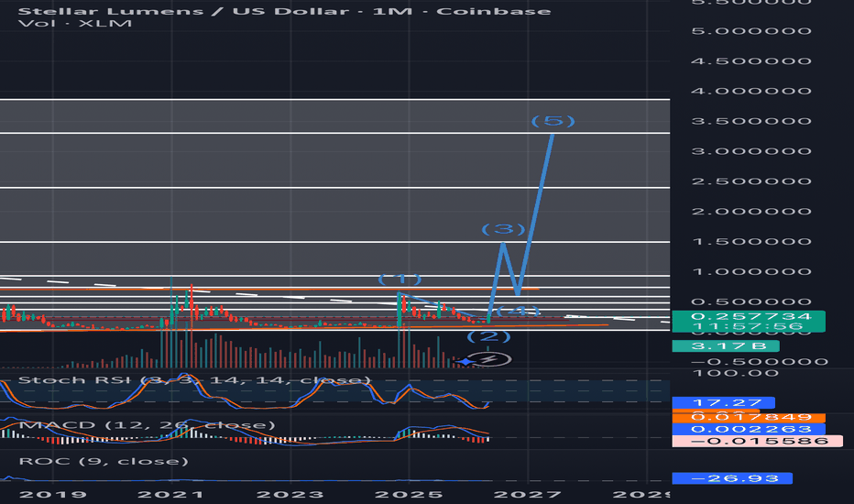Click the ROC value label -26.93
This screenshot has height=504, width=854.
pos(732,478)
